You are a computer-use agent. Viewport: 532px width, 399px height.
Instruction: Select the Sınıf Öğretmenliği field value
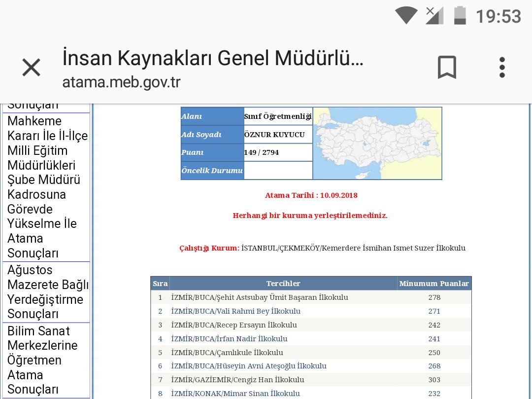[x=278, y=116]
